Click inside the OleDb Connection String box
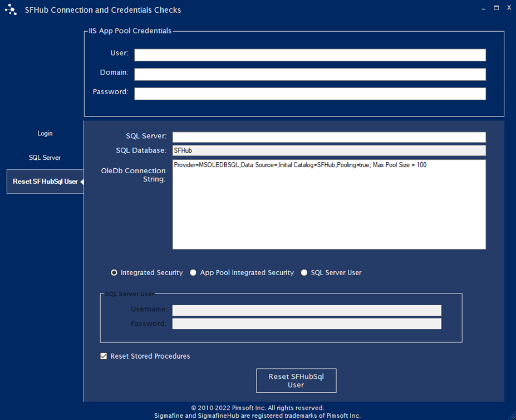This screenshot has height=420, width=516. 328,206
